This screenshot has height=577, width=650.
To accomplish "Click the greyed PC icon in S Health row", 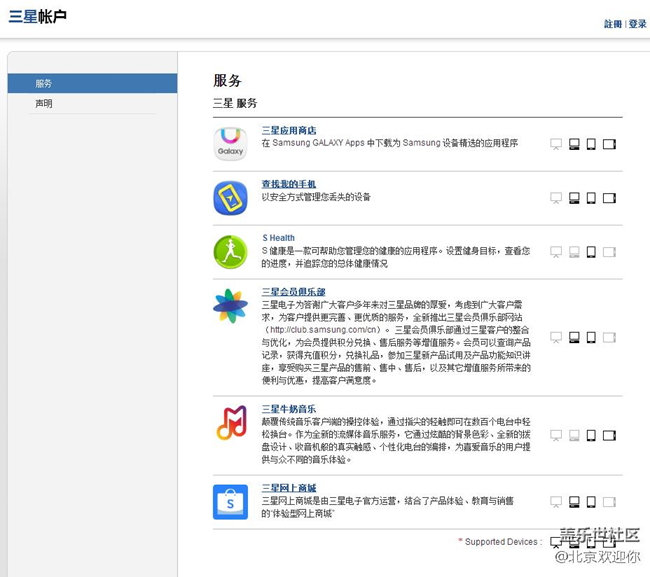I will click(x=574, y=252).
